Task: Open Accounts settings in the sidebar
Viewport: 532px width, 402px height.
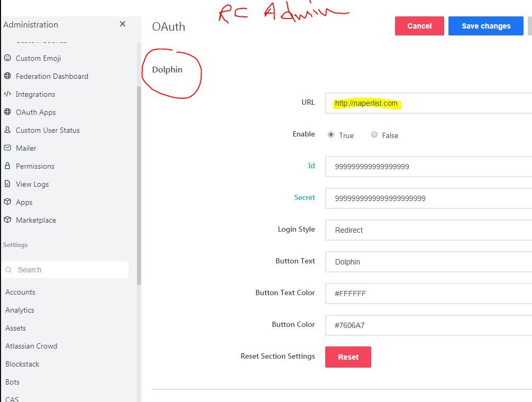Action: 20,292
